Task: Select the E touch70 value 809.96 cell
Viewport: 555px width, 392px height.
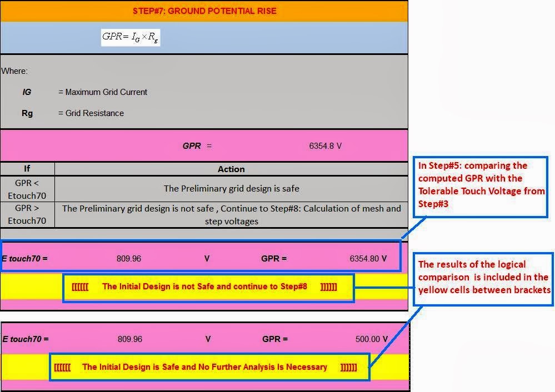Action: (x=128, y=258)
